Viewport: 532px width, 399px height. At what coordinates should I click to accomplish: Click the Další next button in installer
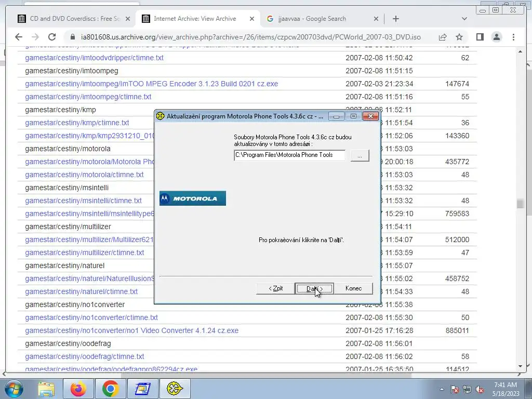point(314,288)
